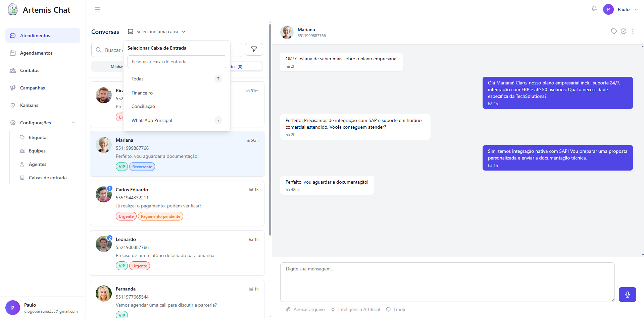
Task: Click the Pesquisar caixa de entrada field
Action: click(177, 62)
